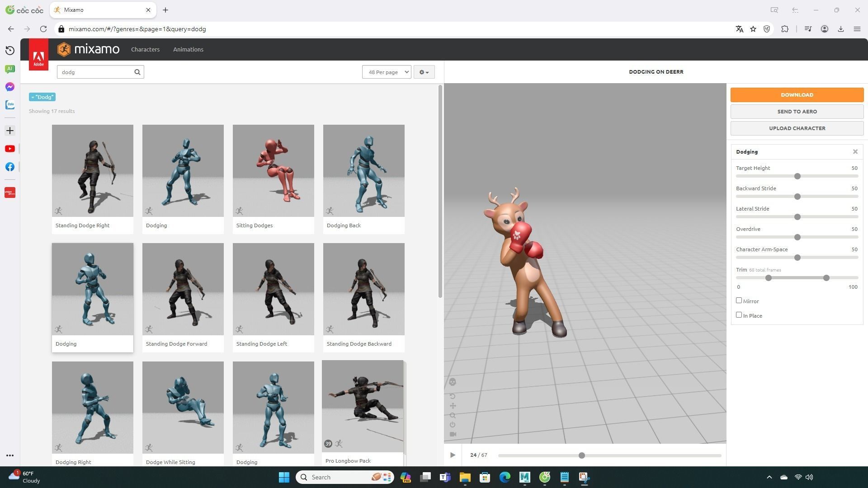This screenshot has width=868, height=488.
Task: Adjust the Character Arm-Space slider
Action: click(797, 258)
